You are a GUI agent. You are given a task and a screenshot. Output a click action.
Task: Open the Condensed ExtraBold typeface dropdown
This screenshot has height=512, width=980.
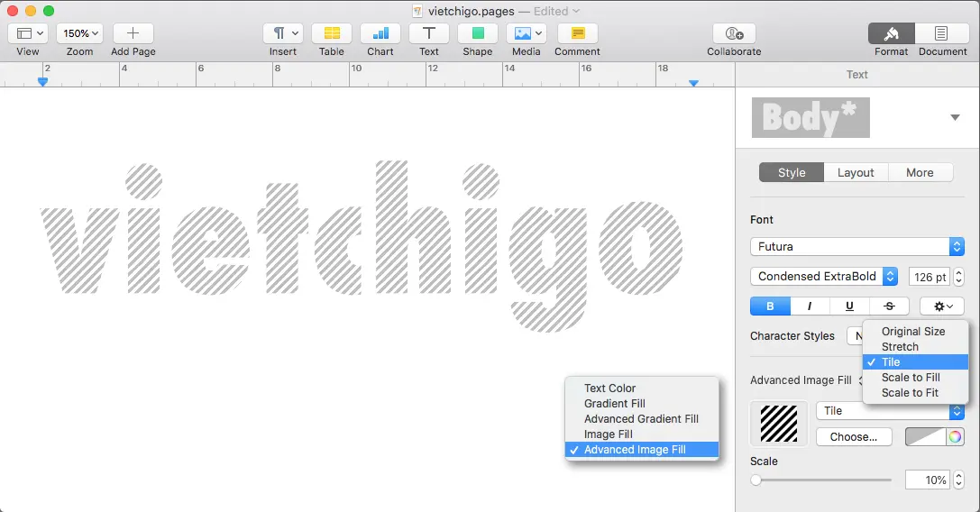point(824,277)
